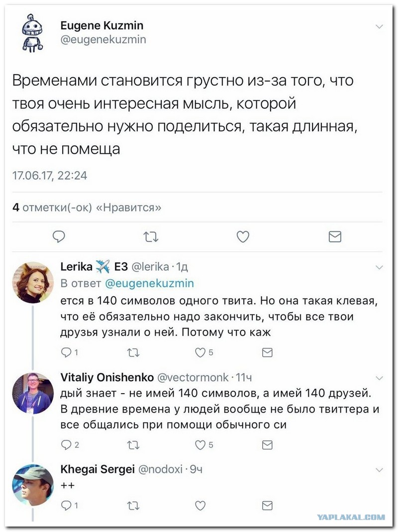
Task: Share Khegai Sergei's reply via envelope
Action: pyautogui.click(x=267, y=506)
